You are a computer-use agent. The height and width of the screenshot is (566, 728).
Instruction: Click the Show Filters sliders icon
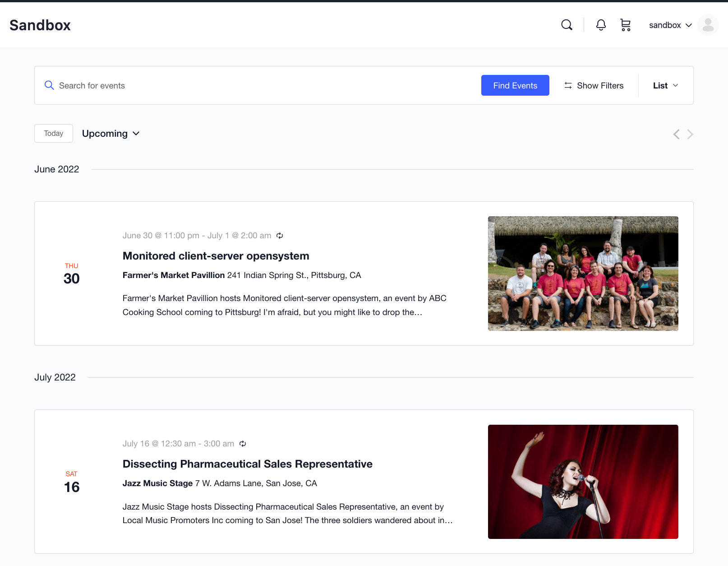coord(568,85)
